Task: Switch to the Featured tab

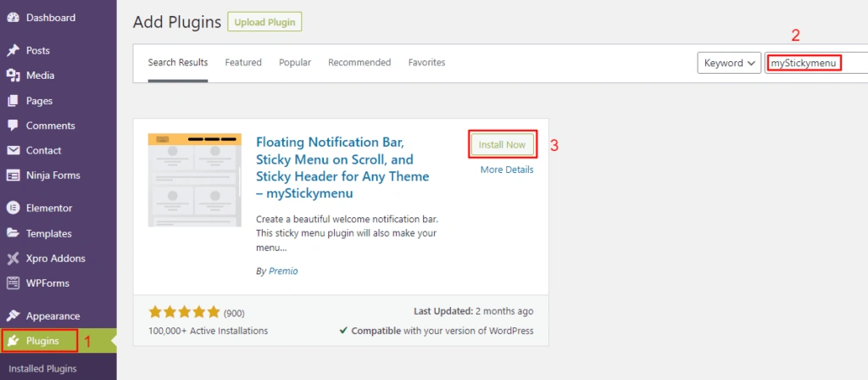Action: tap(243, 63)
